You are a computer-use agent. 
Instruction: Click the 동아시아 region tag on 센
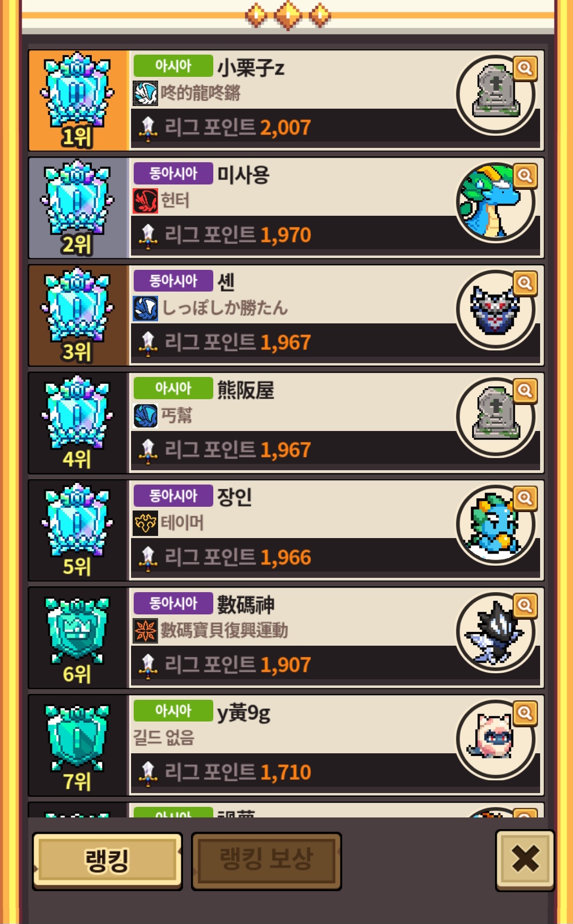point(173,280)
